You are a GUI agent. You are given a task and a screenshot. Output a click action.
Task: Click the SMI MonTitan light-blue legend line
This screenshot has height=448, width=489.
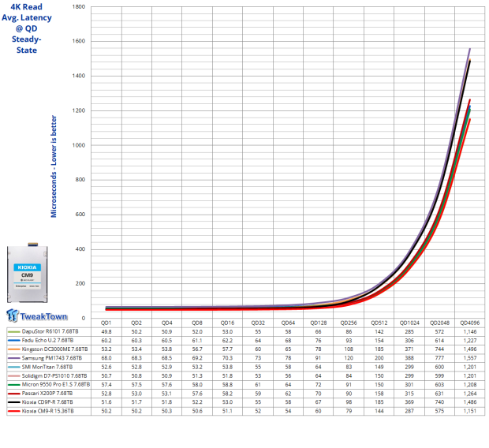point(13,367)
